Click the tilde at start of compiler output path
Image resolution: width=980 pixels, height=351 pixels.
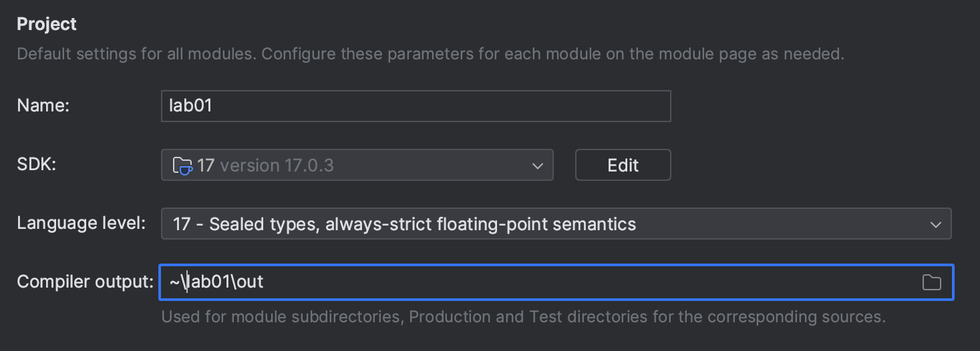coord(174,282)
